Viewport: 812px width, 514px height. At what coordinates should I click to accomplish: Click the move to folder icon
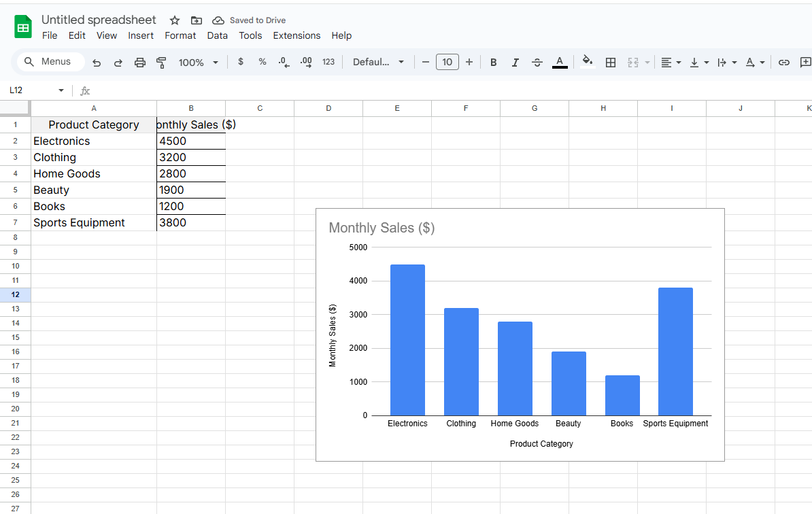[197, 20]
